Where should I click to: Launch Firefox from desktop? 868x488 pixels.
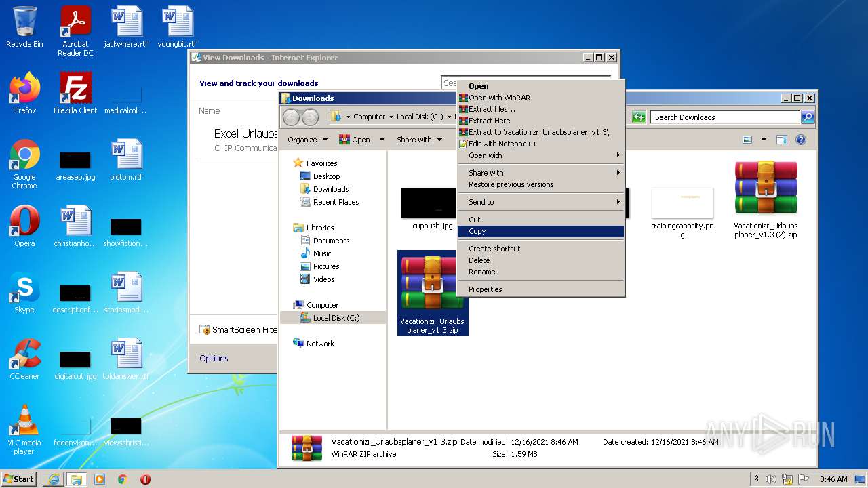[x=24, y=94]
